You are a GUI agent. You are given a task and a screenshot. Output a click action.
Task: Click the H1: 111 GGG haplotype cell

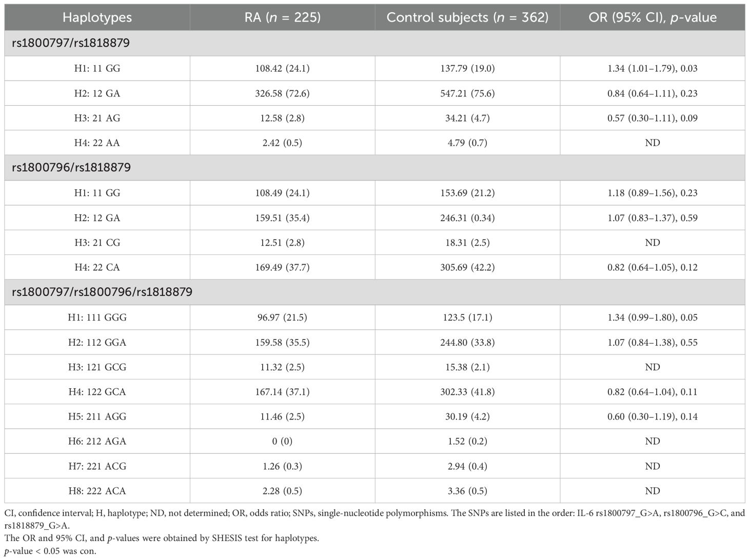(x=97, y=317)
